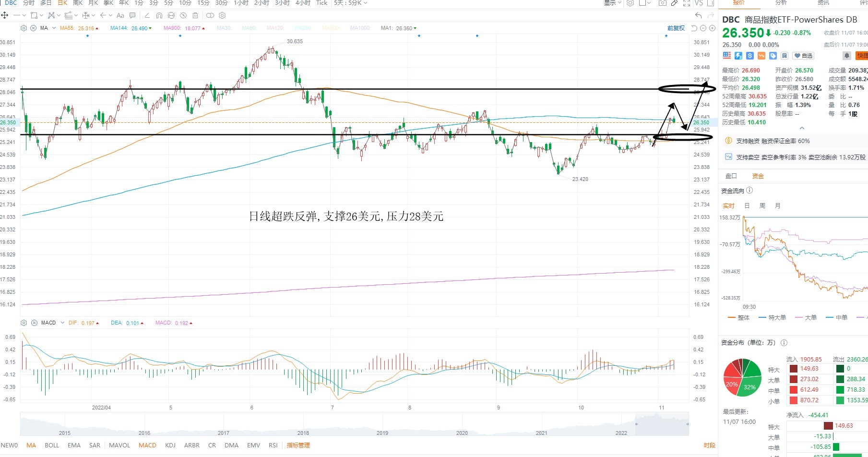Expand the rectangle shape tool dropdown
This screenshot has height=457, width=868.
tap(42, 15)
